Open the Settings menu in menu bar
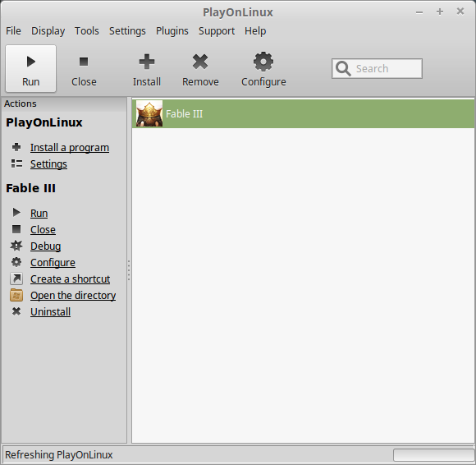 pos(127,31)
